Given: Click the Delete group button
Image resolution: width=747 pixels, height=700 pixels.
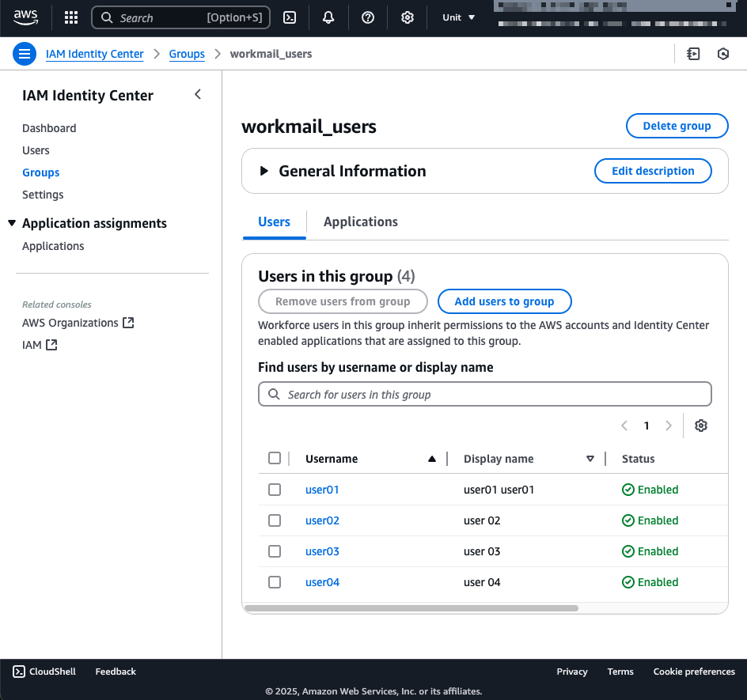Looking at the screenshot, I should pos(677,125).
